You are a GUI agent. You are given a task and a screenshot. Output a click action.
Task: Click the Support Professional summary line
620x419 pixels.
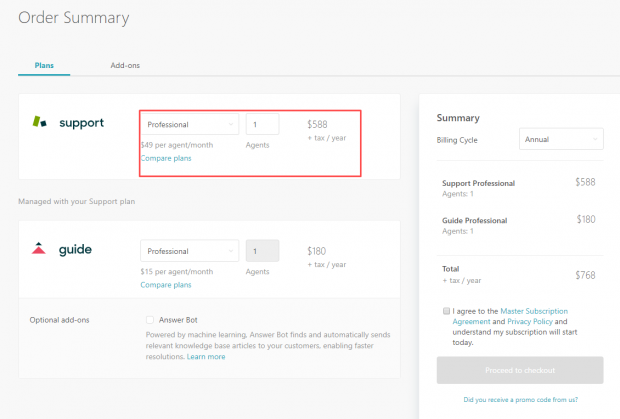click(478, 183)
